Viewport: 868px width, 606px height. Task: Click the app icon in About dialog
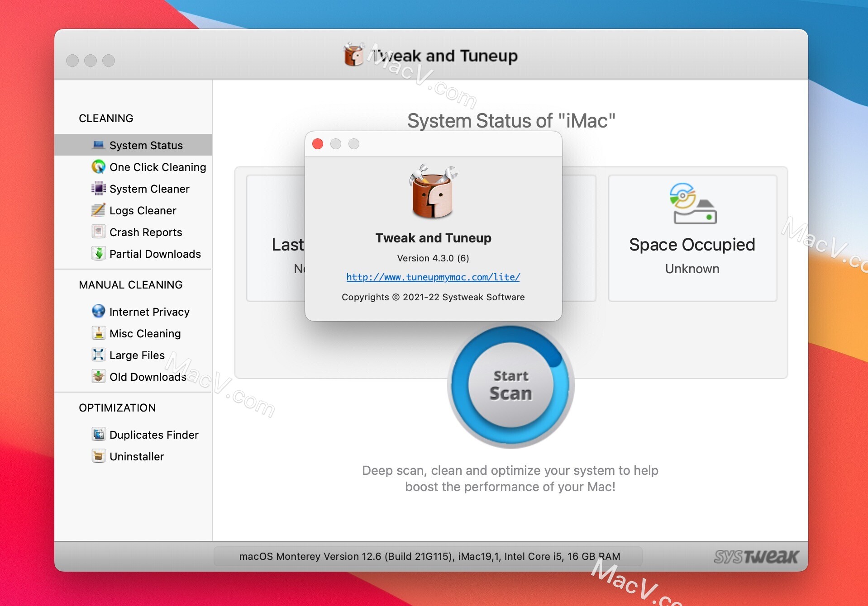point(434,192)
